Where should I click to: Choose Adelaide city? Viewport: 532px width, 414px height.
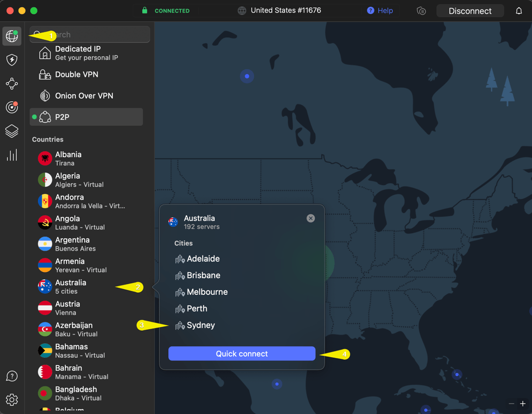pyautogui.click(x=197, y=259)
